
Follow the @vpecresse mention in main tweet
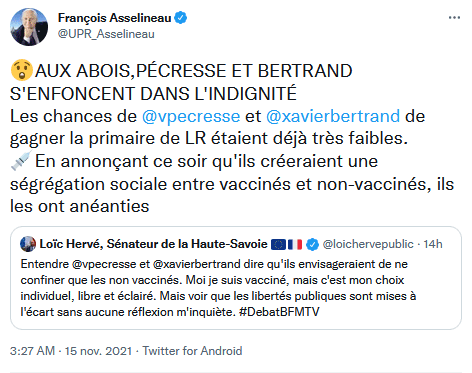(191, 116)
